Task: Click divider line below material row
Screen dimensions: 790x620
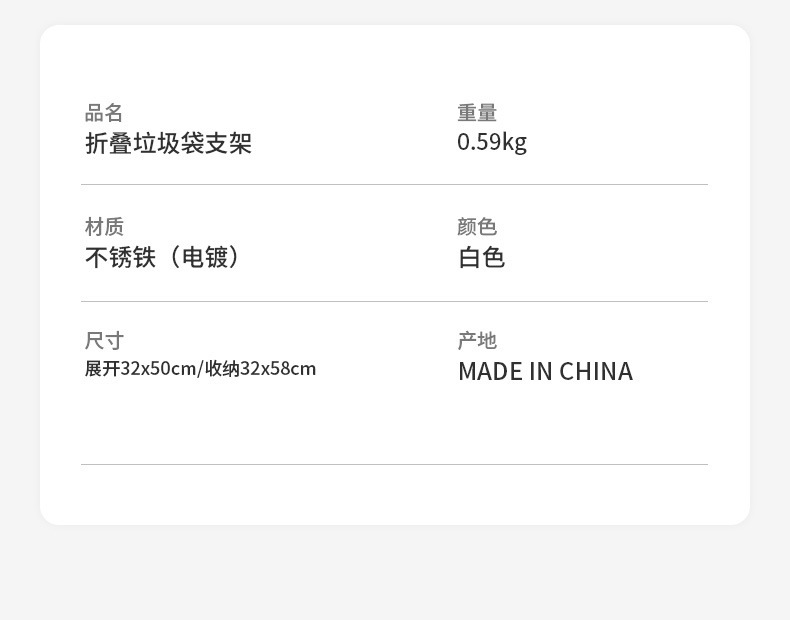Action: [394, 302]
